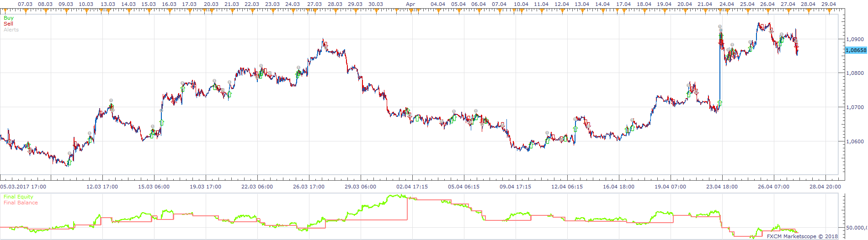Click the 27.03 date marker at top
Image resolution: width=868 pixels, height=240 pixels.
tap(314, 4)
